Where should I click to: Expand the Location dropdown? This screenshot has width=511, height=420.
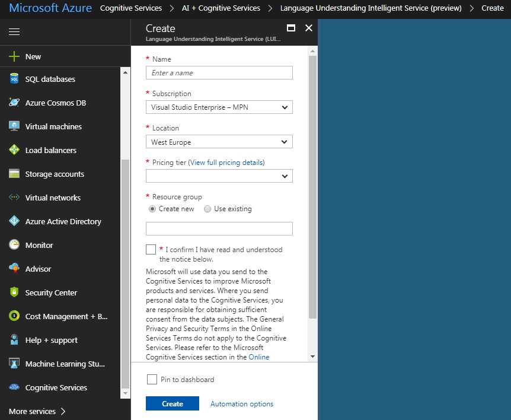point(219,142)
